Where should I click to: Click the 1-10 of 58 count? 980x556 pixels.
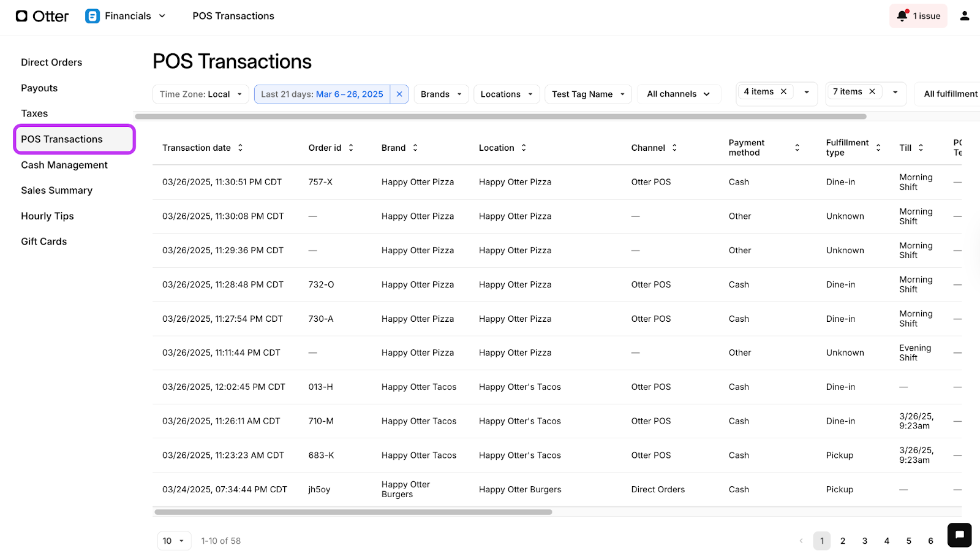pyautogui.click(x=221, y=541)
